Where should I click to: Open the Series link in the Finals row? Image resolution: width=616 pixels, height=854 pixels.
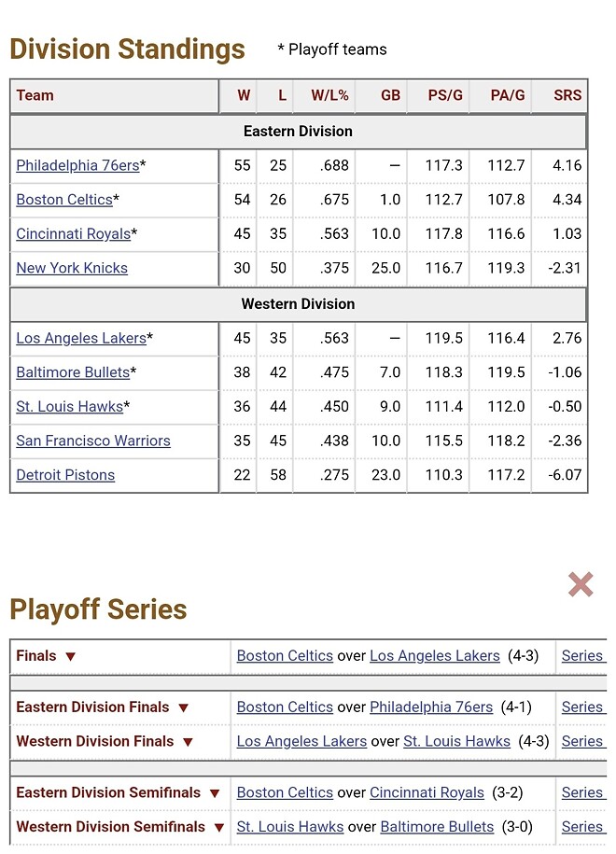pyautogui.click(x=582, y=656)
